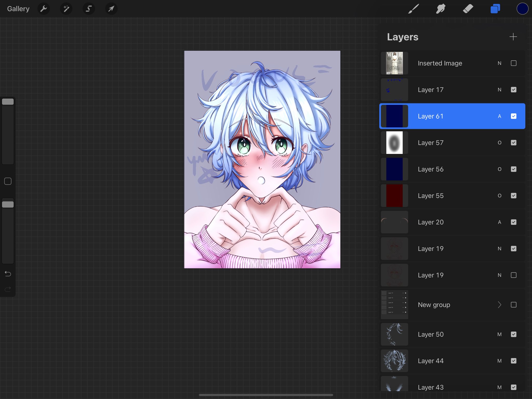Viewport: 532px width, 399px height.
Task: Open the active color swatch
Action: (522, 9)
